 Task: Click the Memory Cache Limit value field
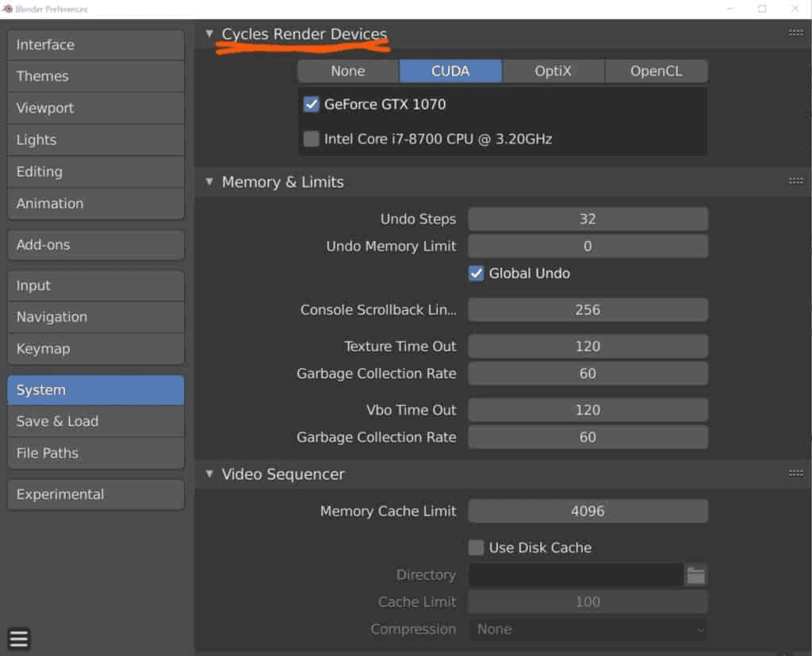[588, 511]
